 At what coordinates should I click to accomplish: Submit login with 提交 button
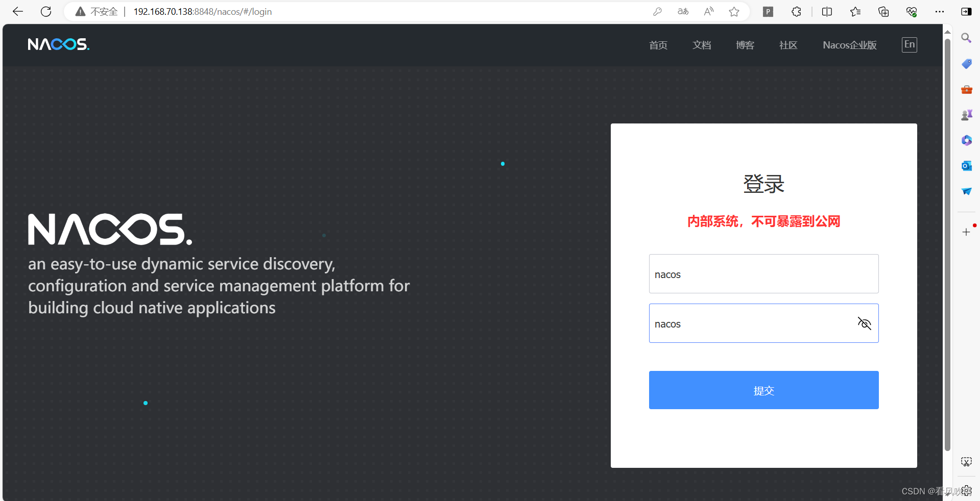[764, 390]
